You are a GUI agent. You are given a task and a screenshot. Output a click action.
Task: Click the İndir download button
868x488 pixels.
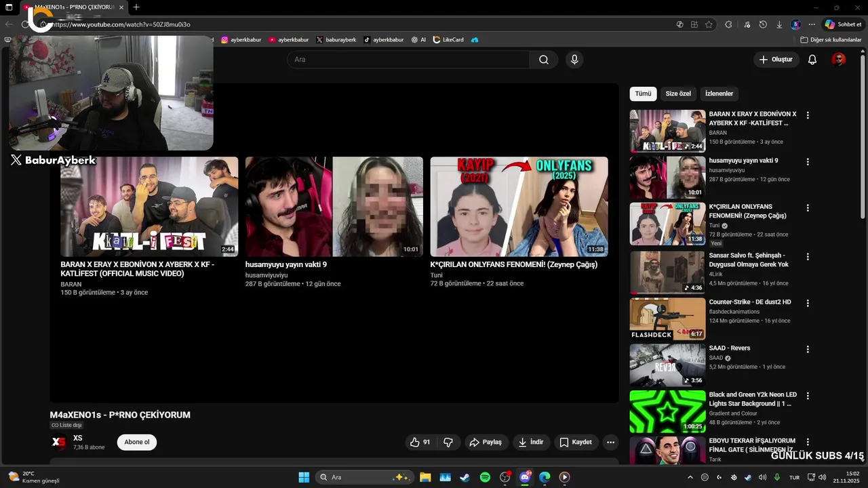(531, 442)
